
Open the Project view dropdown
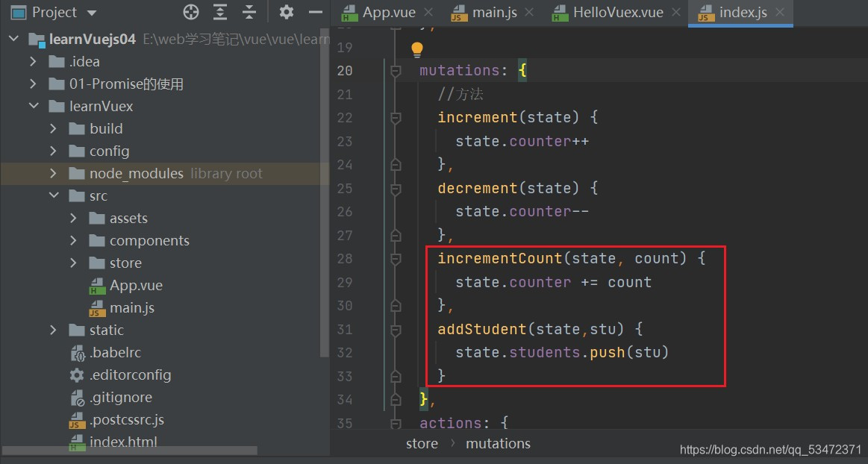pos(92,13)
